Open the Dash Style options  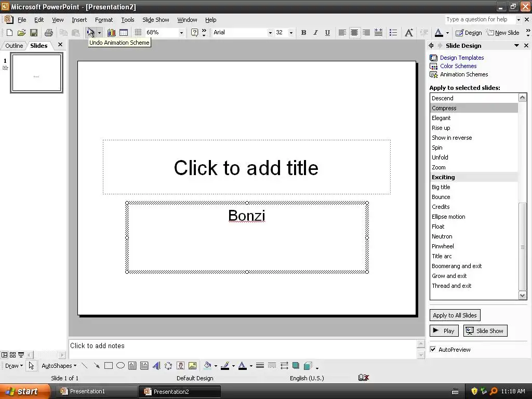(272, 366)
